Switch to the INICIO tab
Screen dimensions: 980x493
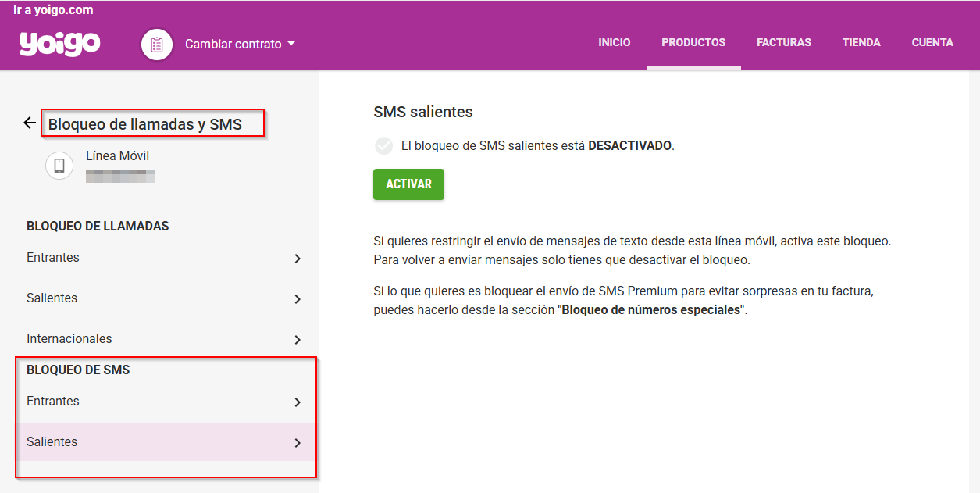click(x=615, y=42)
